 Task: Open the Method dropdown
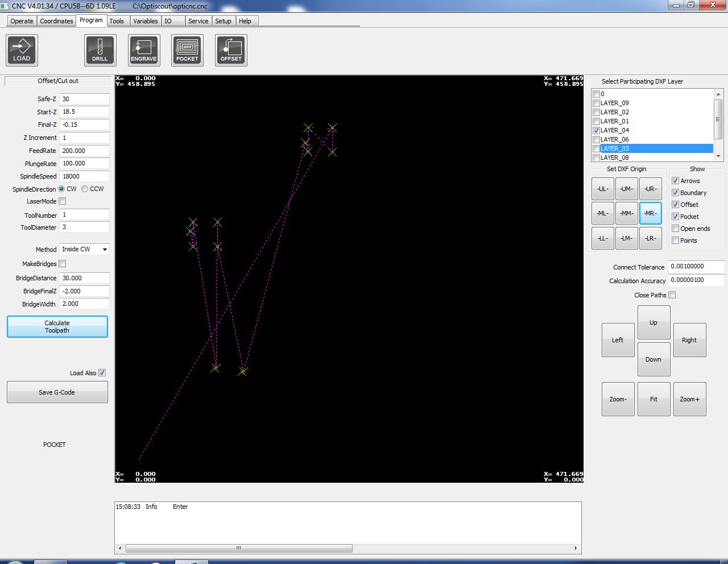(x=85, y=249)
